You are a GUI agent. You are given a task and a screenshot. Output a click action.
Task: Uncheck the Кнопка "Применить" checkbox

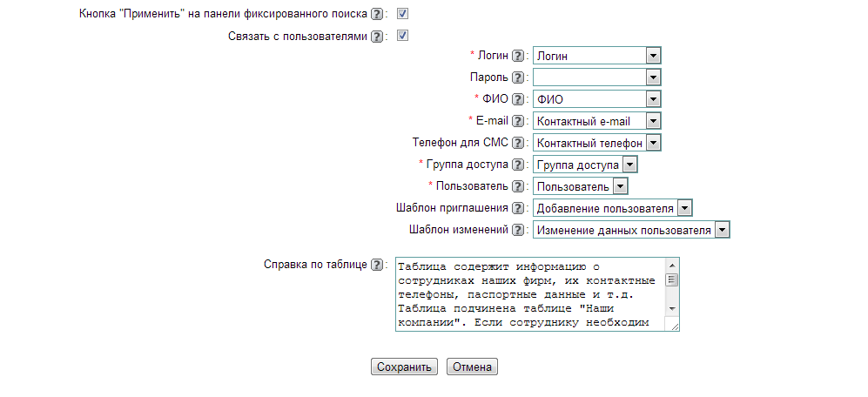402,14
